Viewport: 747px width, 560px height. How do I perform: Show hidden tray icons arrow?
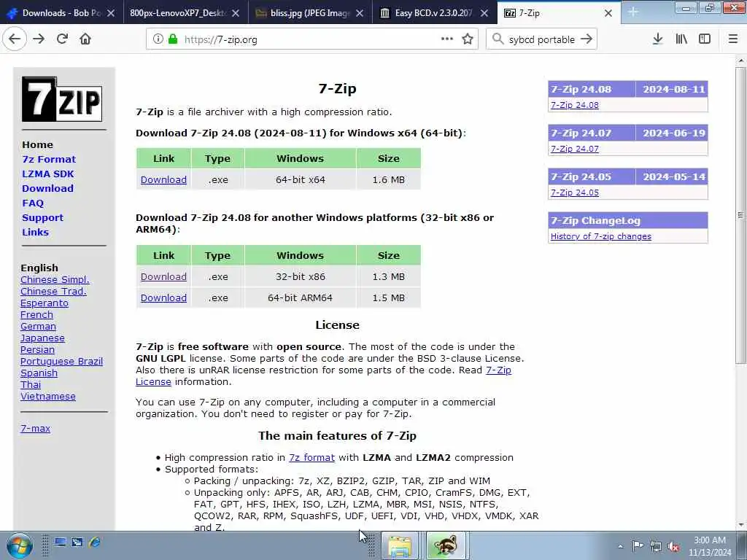coord(620,546)
